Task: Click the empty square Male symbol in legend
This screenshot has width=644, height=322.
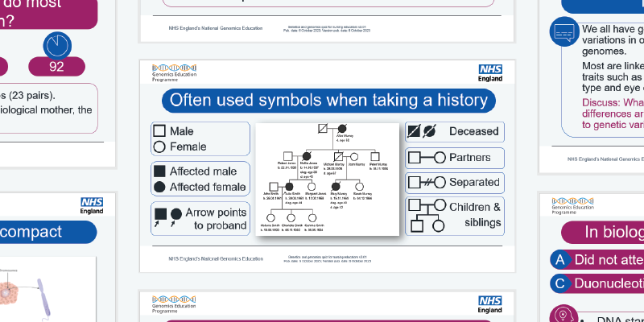Action: (x=159, y=131)
